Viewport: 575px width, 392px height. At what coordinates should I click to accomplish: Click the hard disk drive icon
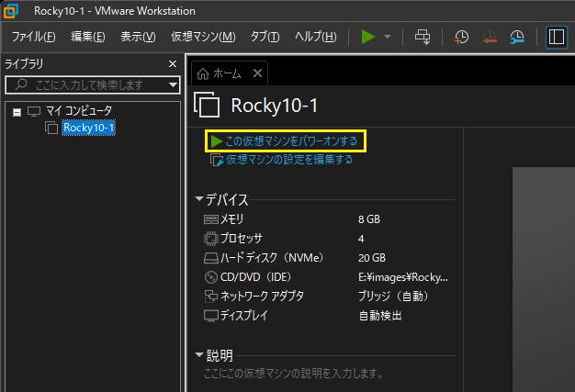(211, 258)
